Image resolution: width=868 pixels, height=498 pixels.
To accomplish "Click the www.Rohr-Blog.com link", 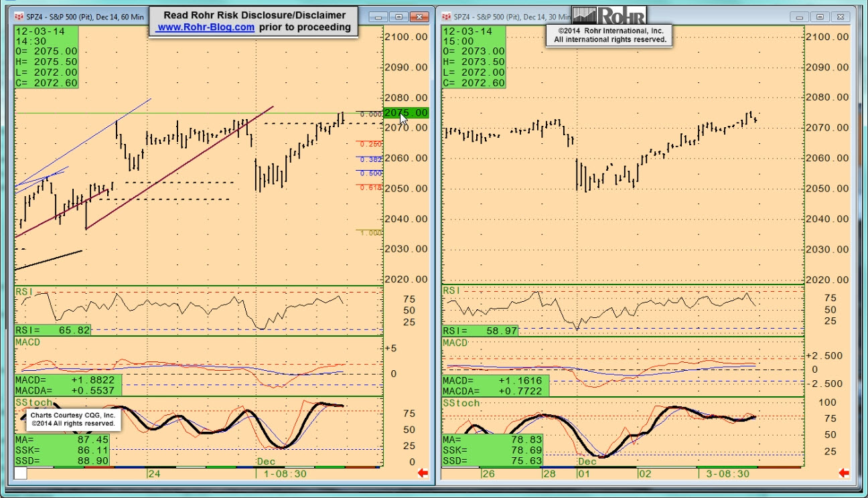I will [206, 27].
